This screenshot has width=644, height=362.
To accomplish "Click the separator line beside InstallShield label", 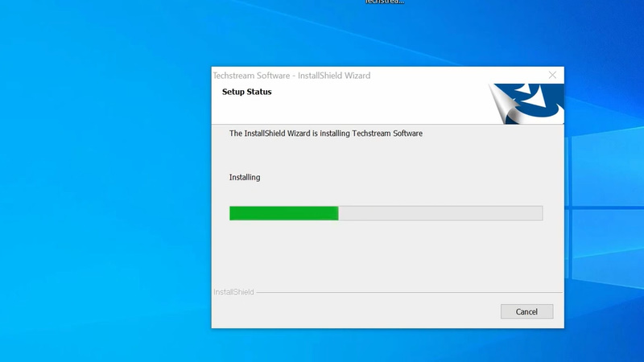I will (402, 292).
